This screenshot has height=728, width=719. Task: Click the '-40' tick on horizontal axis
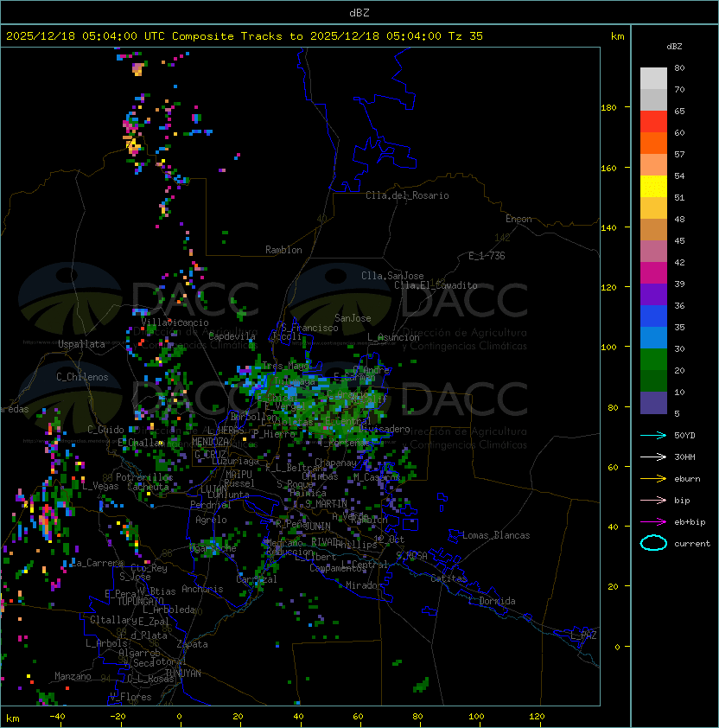pyautogui.click(x=57, y=717)
